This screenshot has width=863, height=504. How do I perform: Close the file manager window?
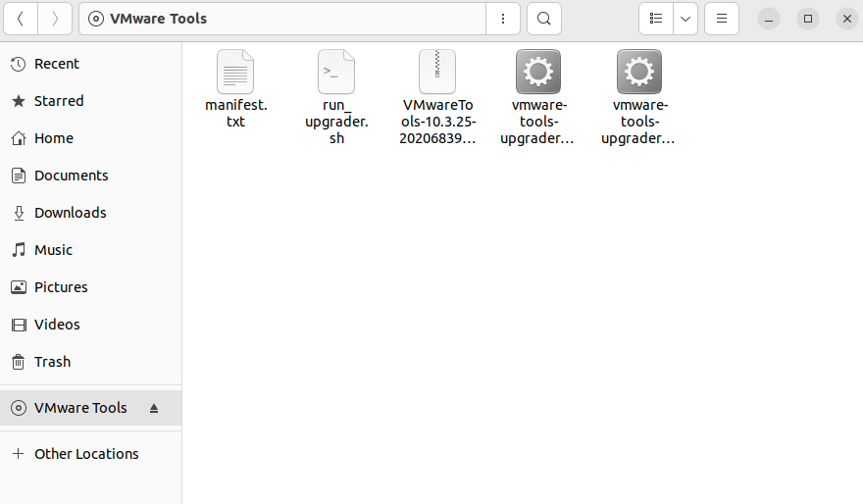(x=847, y=19)
